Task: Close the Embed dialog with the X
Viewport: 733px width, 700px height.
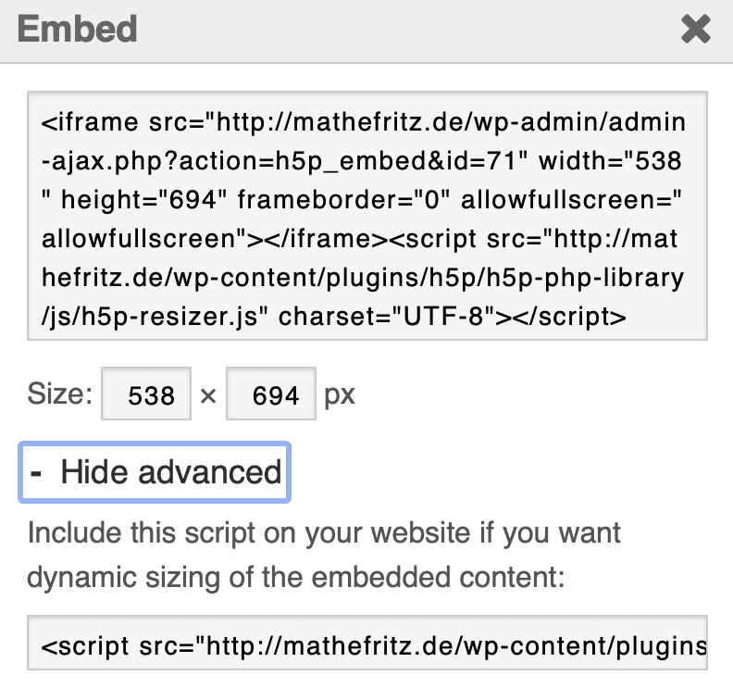Action: [x=695, y=30]
